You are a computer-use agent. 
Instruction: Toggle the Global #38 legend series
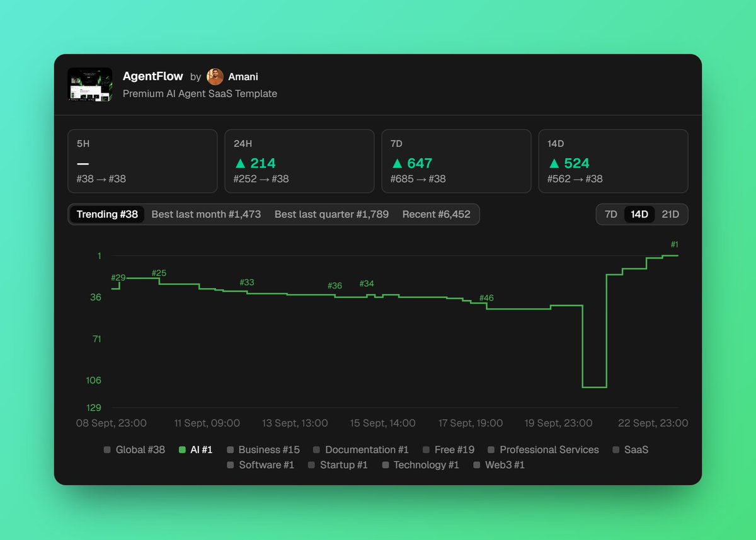click(x=134, y=450)
